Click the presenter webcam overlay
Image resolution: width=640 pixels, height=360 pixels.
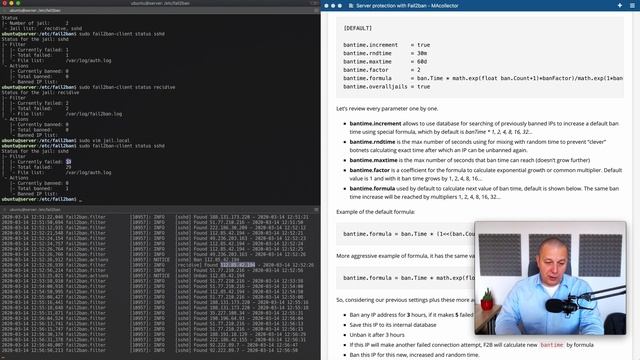pos(550,278)
